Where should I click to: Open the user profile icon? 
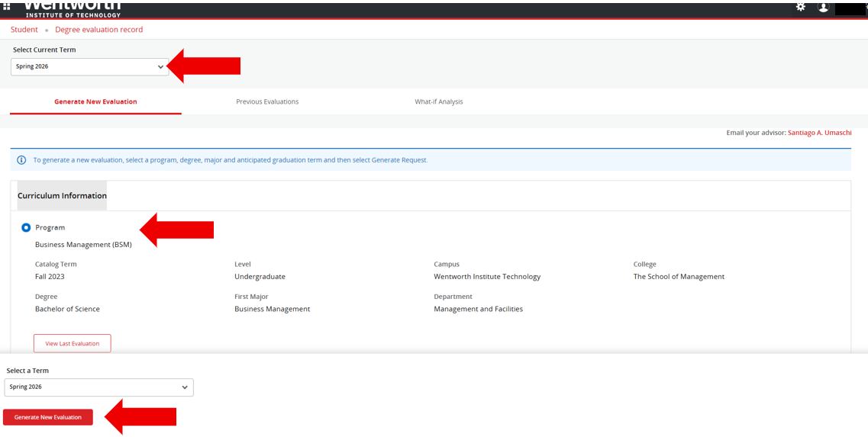(x=823, y=7)
